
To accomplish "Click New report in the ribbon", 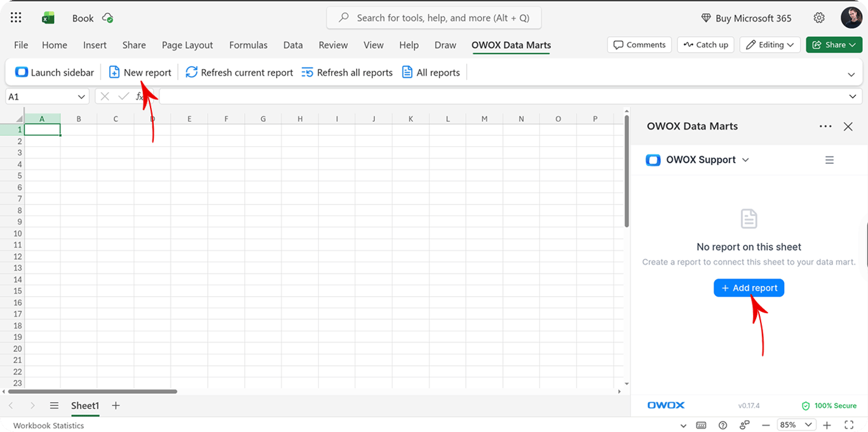I will coord(140,72).
